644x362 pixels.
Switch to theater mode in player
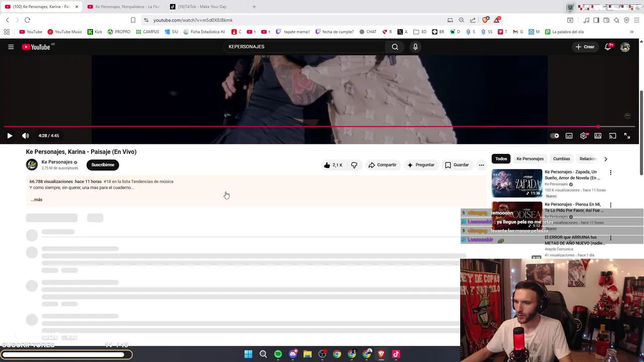point(598,136)
